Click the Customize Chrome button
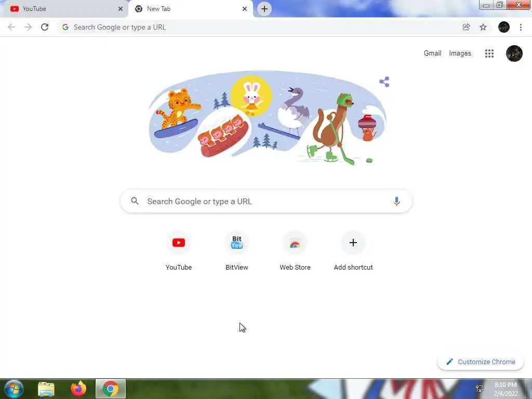This screenshot has width=532, height=399. 481,362
